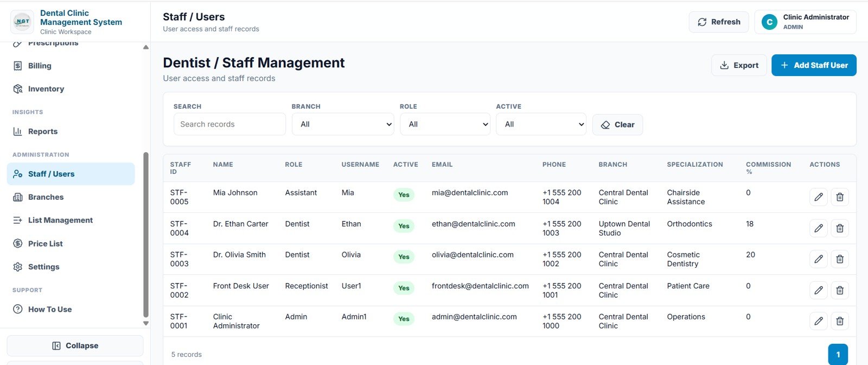
Task: Click the Username column header
Action: [360, 165]
